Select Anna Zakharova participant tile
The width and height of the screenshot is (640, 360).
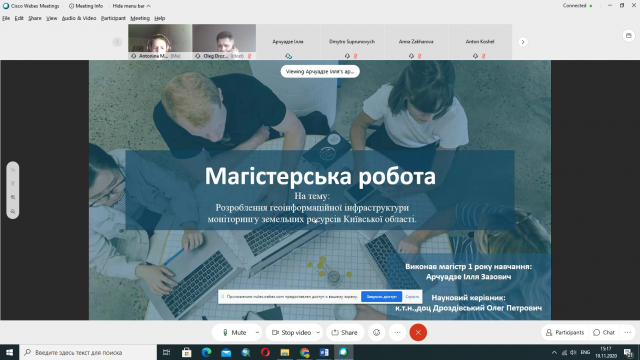[416, 42]
